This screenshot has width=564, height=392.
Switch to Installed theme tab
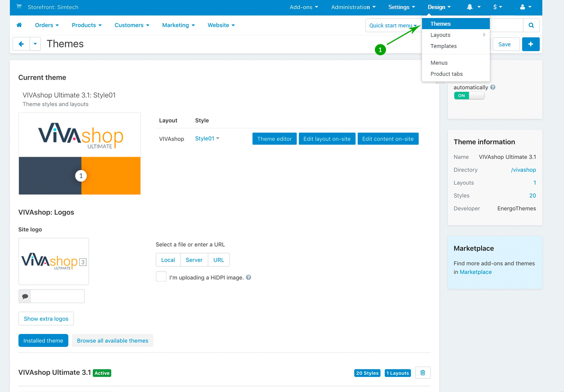pyautogui.click(x=43, y=341)
